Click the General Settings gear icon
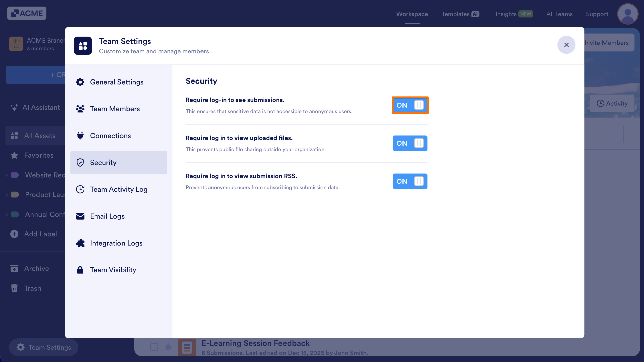Image resolution: width=644 pixels, height=362 pixels. 80,82
